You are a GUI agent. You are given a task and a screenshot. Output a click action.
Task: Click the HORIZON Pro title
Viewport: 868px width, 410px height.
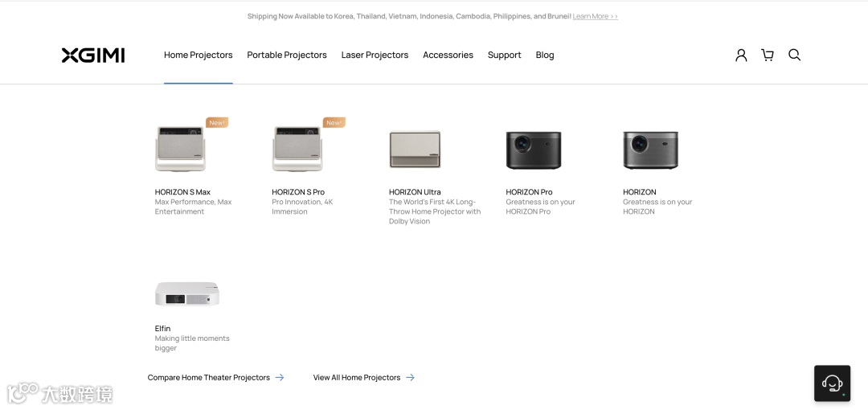[x=529, y=192]
